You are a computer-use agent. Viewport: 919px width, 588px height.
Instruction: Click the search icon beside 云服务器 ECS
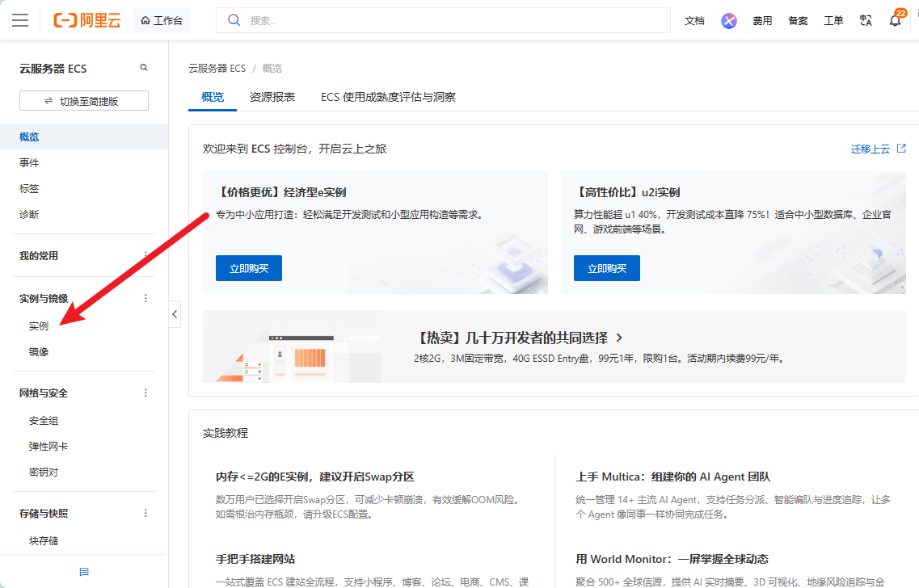[144, 68]
